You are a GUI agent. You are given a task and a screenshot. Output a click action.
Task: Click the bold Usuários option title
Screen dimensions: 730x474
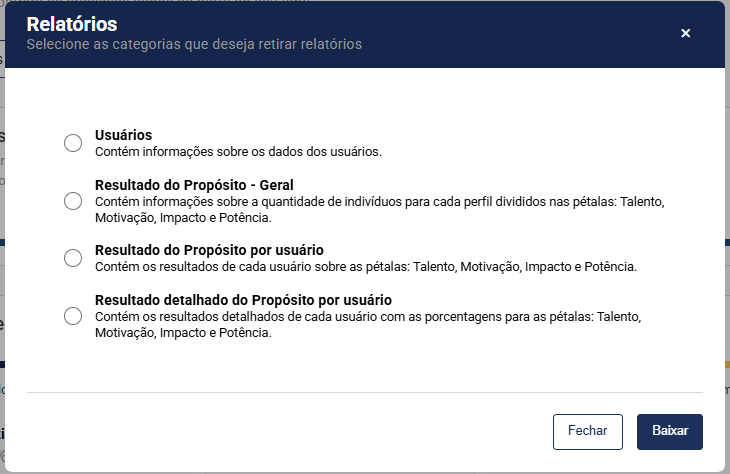[123, 135]
